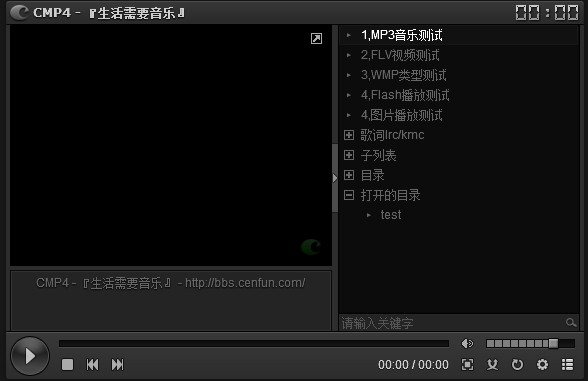
Task: Expand the 子列表 node
Action: [349, 155]
